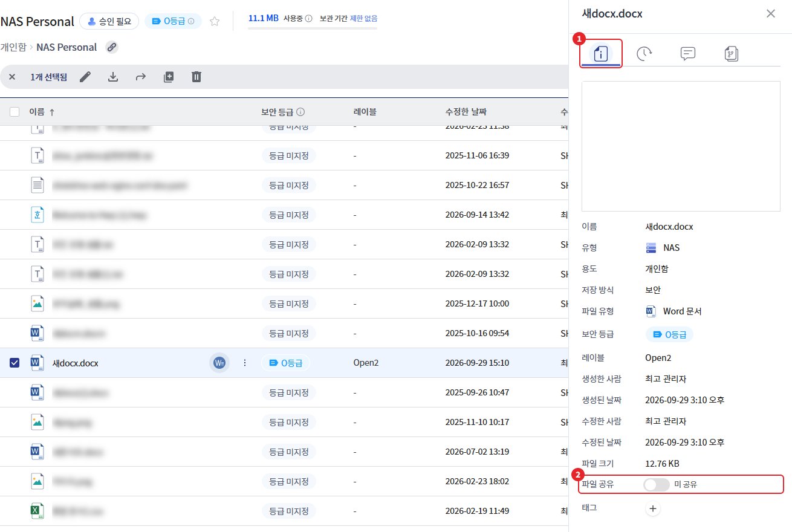This screenshot has width=792, height=532.
Task: Check the select-all checkbox in table header
Action: (15, 112)
